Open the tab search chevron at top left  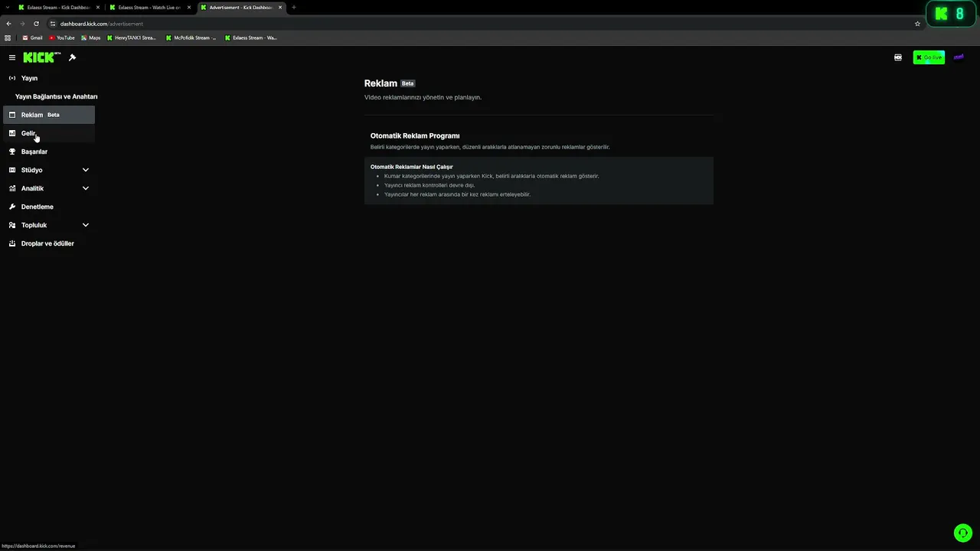click(x=7, y=8)
